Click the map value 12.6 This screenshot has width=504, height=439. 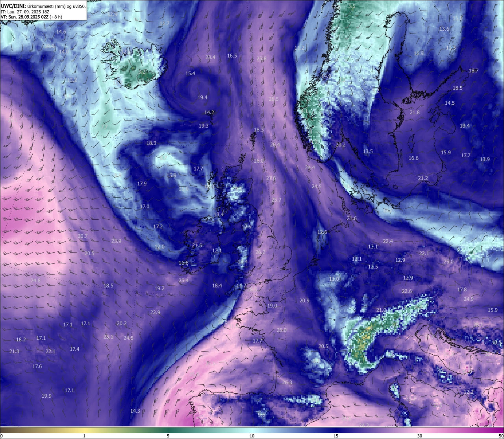point(322,232)
